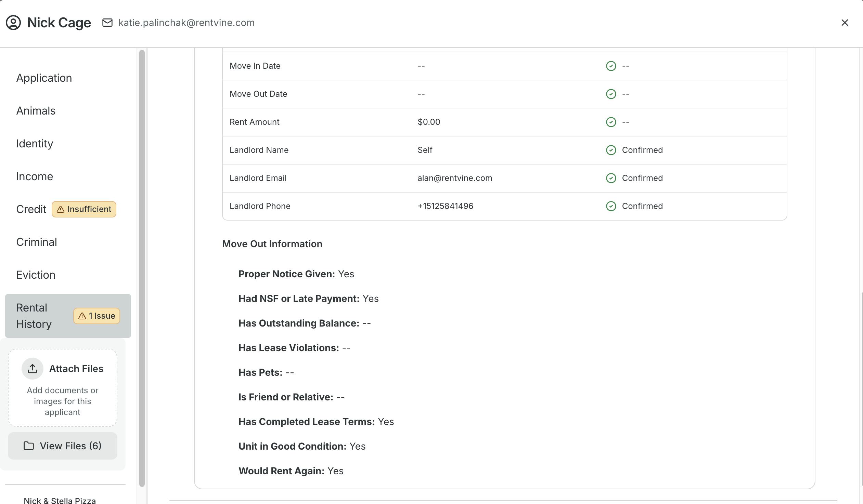Open the Eviction section
Screen dimensions: 863x504
click(x=36, y=275)
